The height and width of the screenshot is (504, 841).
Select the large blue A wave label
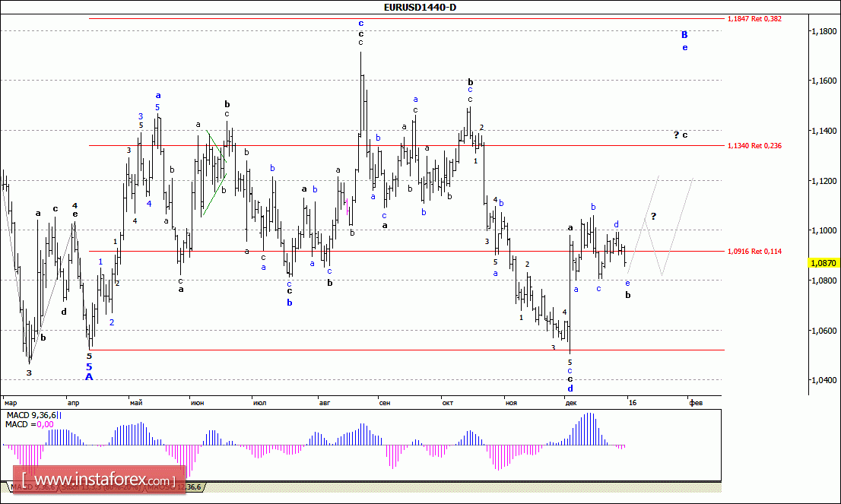tap(89, 376)
